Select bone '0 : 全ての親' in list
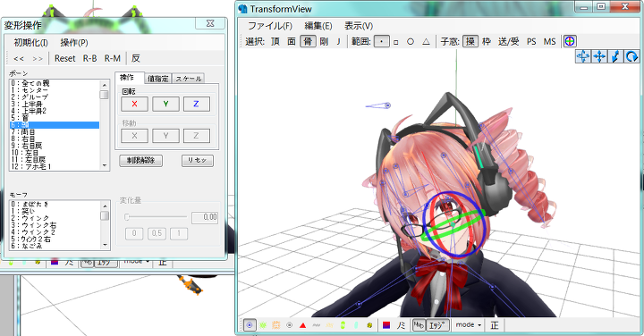 coord(55,83)
